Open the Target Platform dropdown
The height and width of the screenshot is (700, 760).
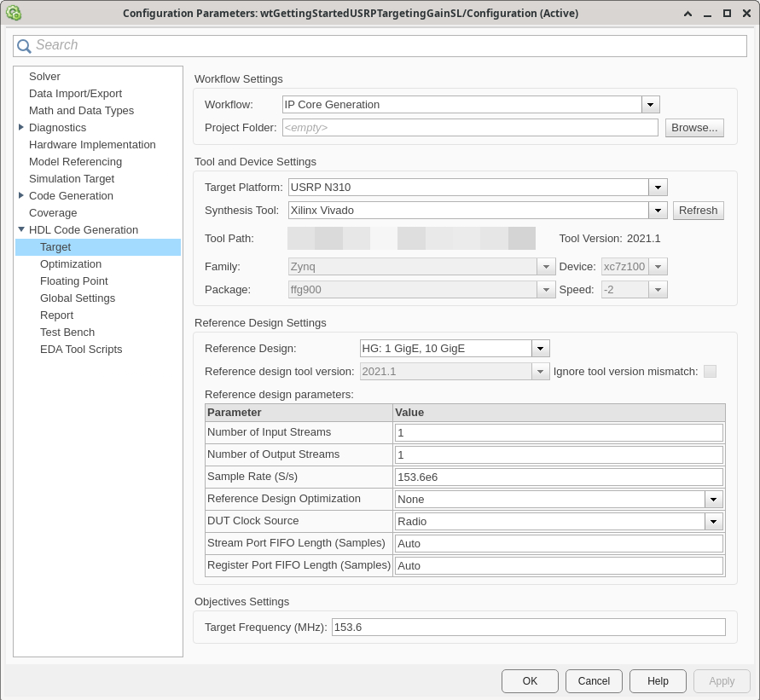(x=658, y=187)
